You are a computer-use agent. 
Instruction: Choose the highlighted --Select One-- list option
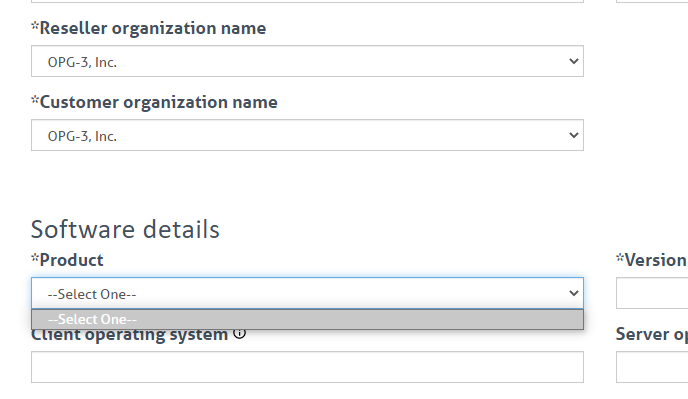point(307,320)
